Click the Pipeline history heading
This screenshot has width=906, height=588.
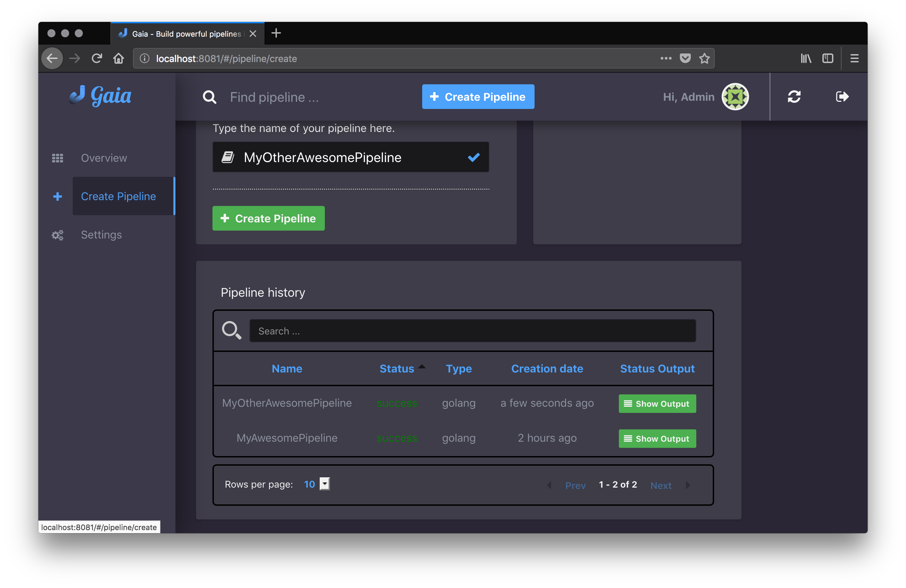(263, 292)
